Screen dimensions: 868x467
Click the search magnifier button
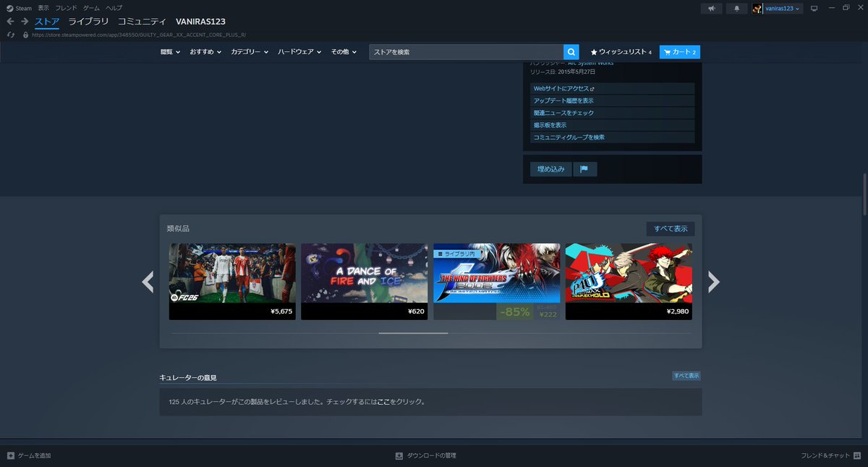click(571, 52)
